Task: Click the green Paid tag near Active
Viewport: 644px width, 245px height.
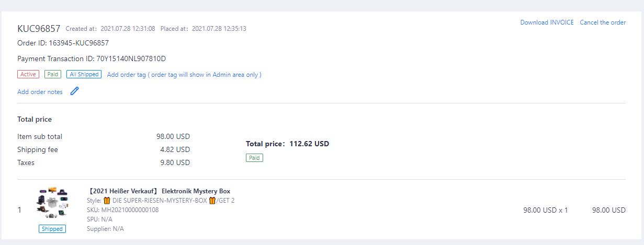Action: click(x=53, y=74)
